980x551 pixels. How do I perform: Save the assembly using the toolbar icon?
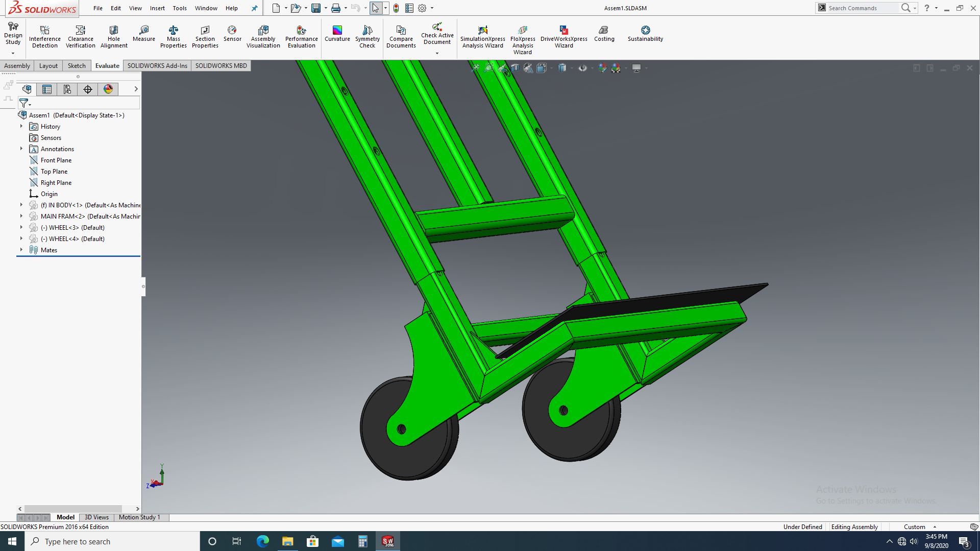(316, 8)
